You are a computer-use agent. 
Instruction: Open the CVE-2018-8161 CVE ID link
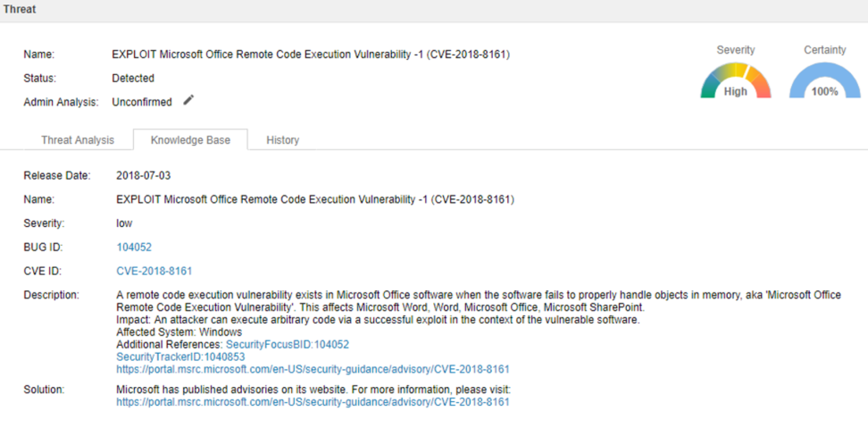click(x=154, y=272)
